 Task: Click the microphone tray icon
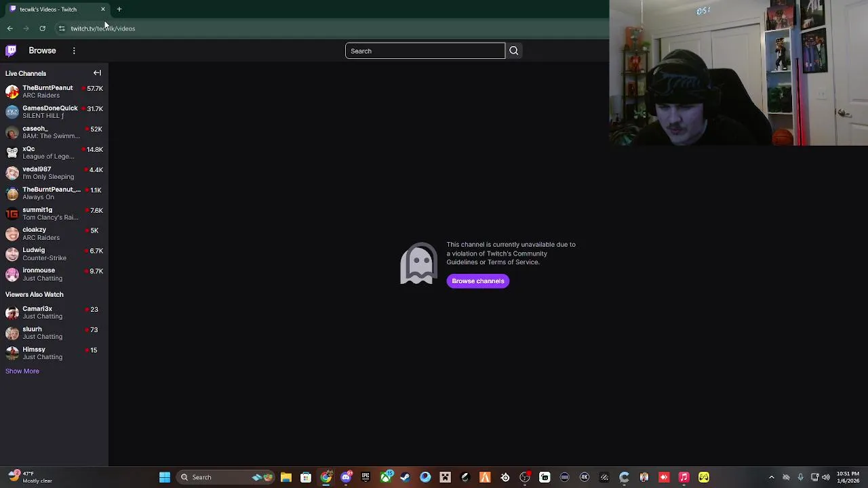801,477
